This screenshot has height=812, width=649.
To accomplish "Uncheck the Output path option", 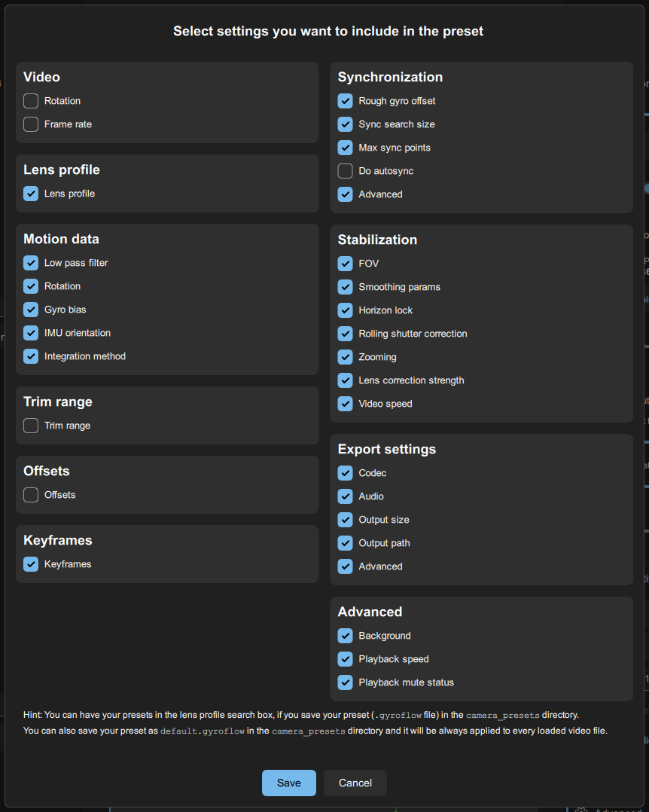I will [345, 542].
